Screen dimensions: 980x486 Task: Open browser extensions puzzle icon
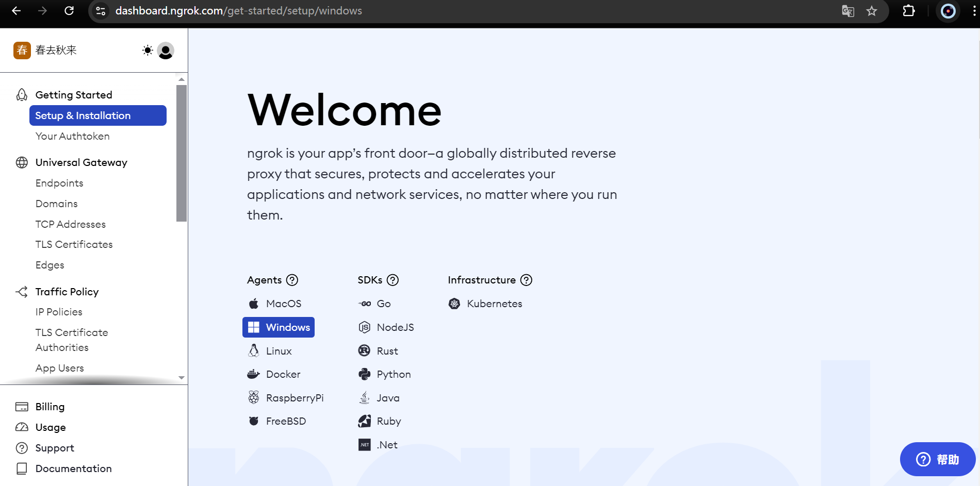click(x=909, y=11)
